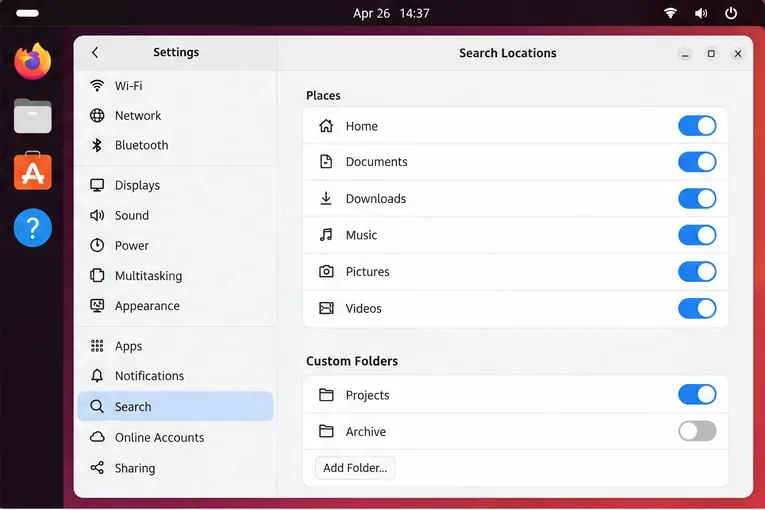Image resolution: width=765 pixels, height=510 pixels.
Task: Click the Network globe icon
Action: pos(97,116)
